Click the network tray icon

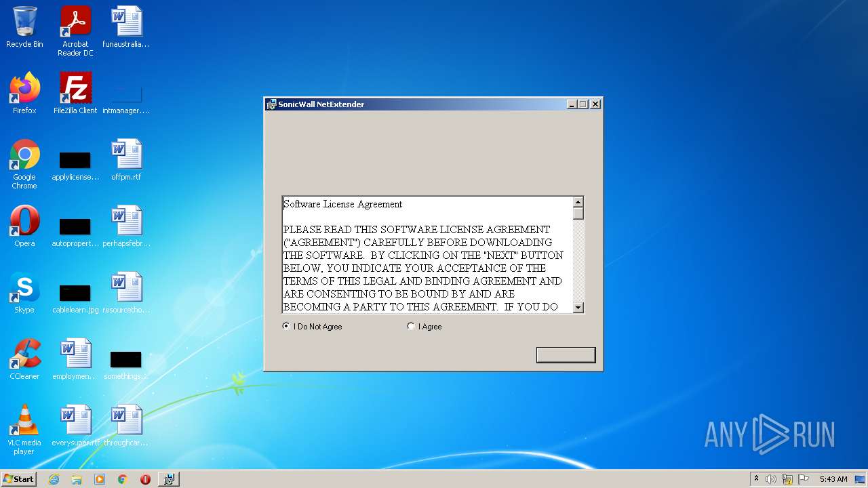click(787, 479)
